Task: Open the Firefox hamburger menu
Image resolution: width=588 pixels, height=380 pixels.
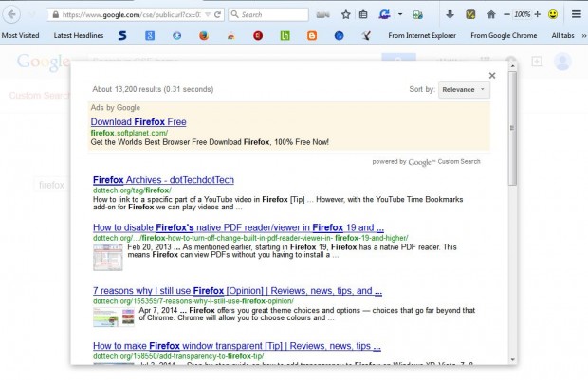Action: coord(577,14)
